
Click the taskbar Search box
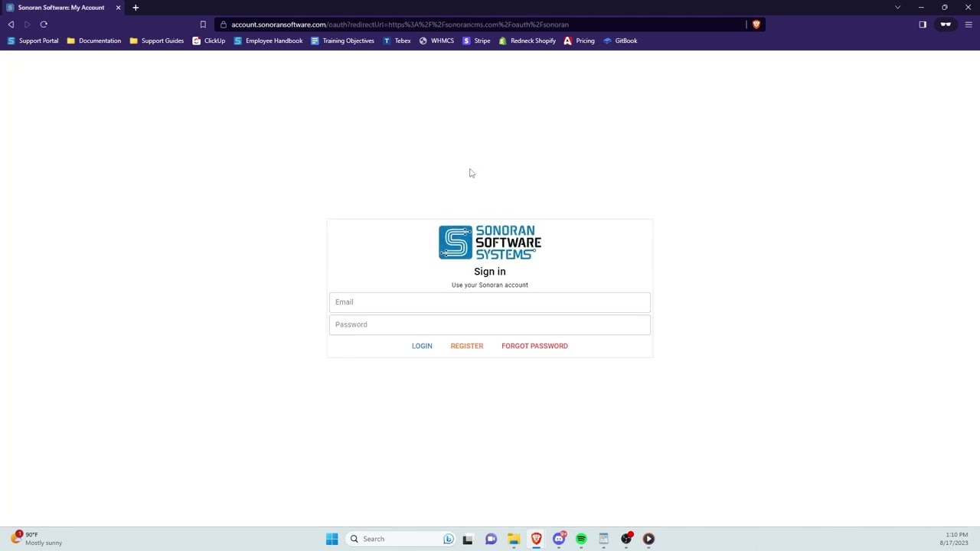point(401,539)
